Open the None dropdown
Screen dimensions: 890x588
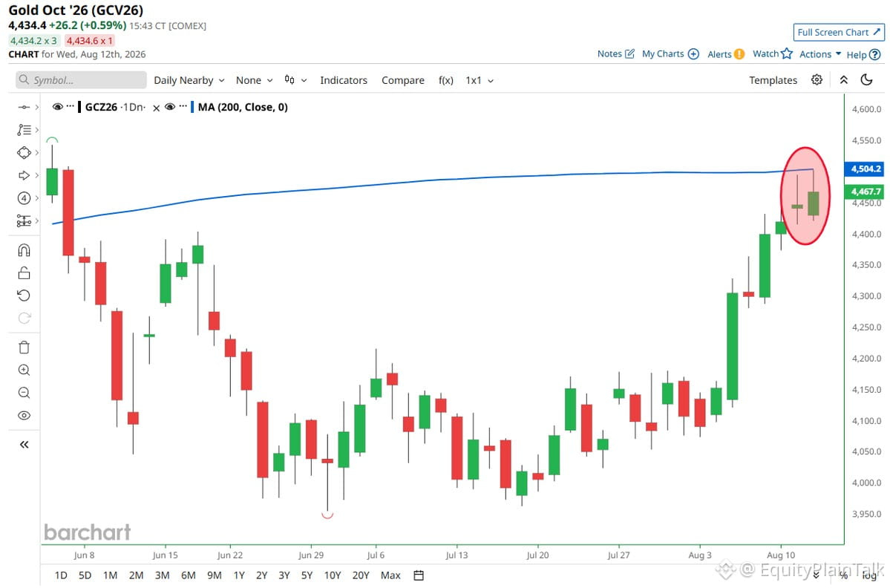(255, 80)
